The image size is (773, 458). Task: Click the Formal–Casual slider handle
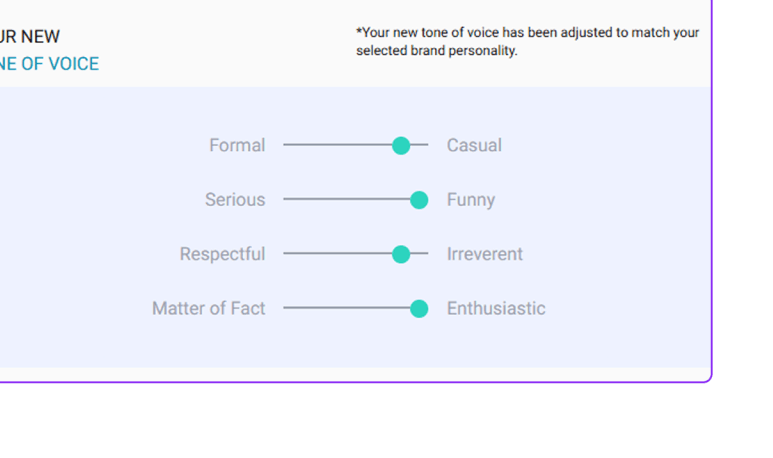point(401,146)
